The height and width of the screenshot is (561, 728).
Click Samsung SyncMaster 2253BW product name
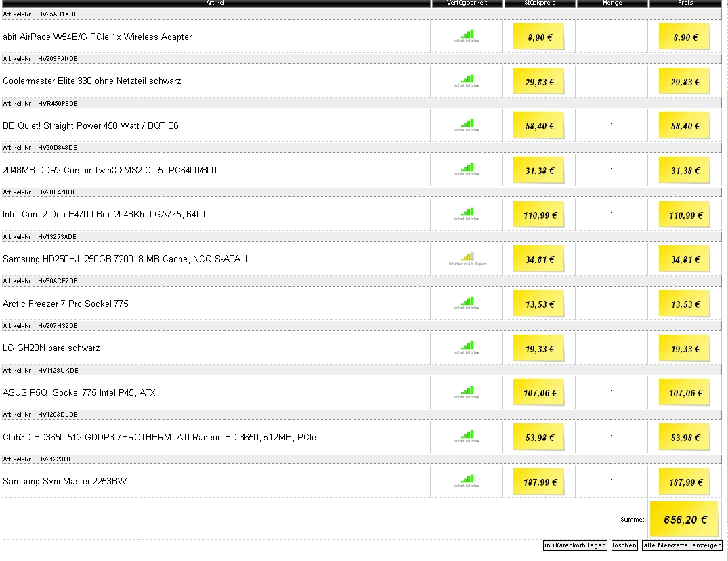click(64, 481)
